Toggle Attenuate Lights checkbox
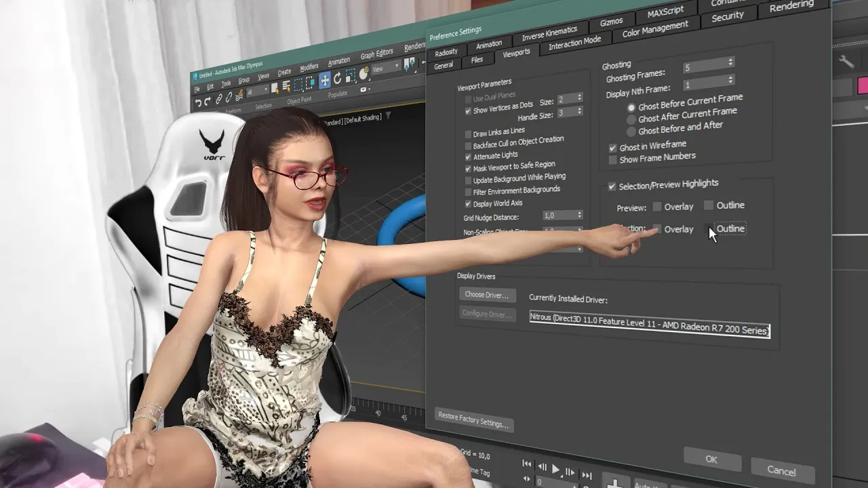 [468, 157]
